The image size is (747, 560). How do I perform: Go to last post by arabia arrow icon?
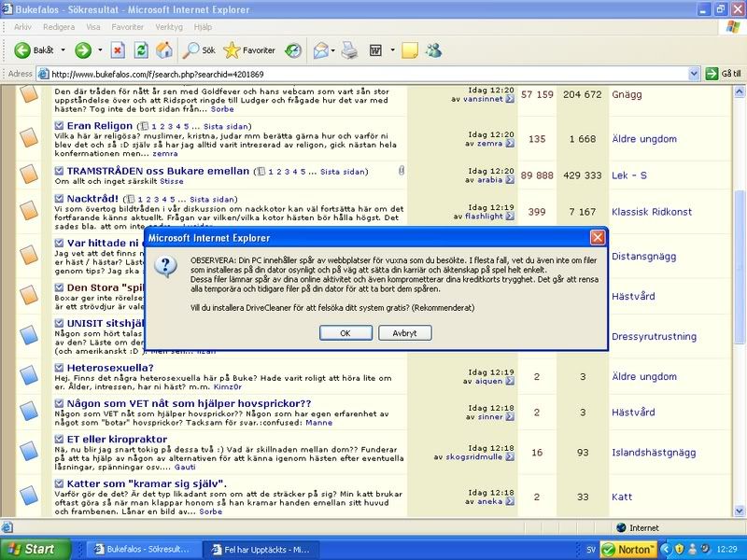pyautogui.click(x=510, y=180)
